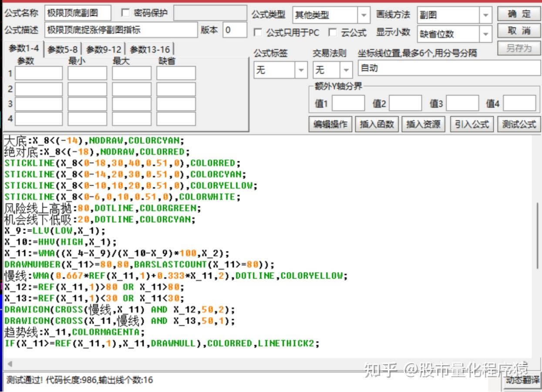The width and height of the screenshot is (542, 392).
Task: Click parameter row 3 缺省 field
Action: pos(176,104)
